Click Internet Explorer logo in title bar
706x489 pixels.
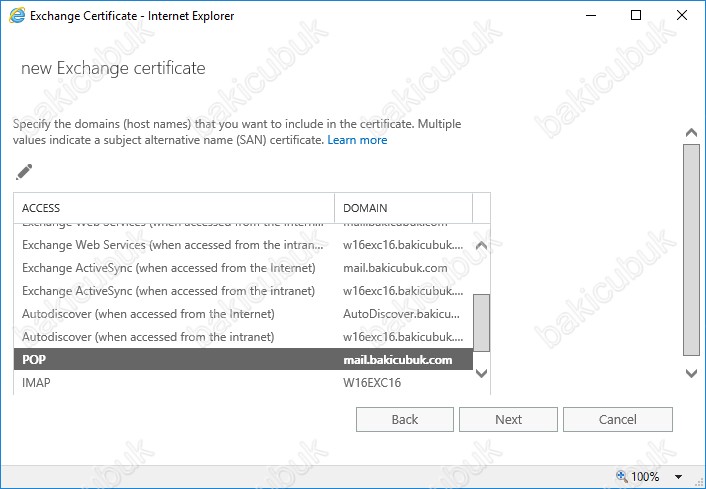pyautogui.click(x=17, y=15)
